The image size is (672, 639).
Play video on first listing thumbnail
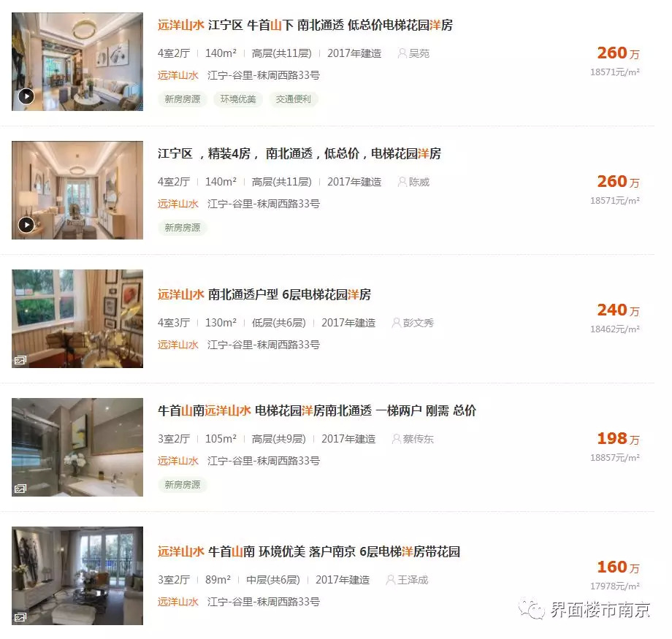click(x=26, y=96)
